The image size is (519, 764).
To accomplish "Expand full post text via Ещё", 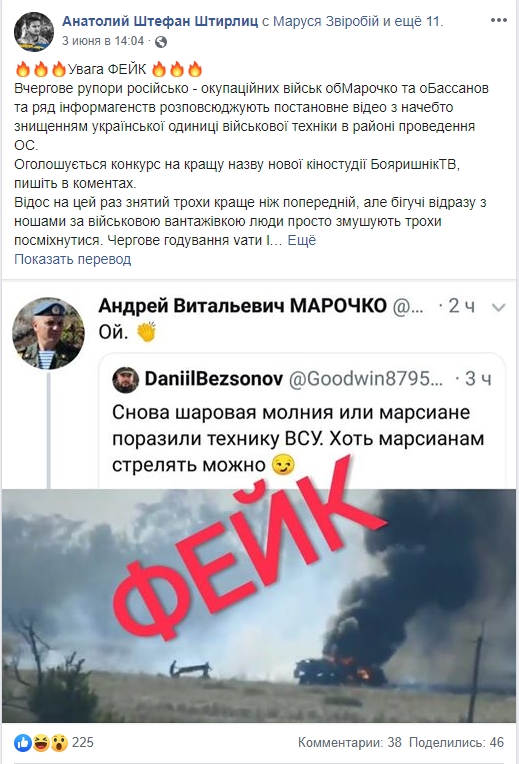I will pyautogui.click(x=301, y=240).
